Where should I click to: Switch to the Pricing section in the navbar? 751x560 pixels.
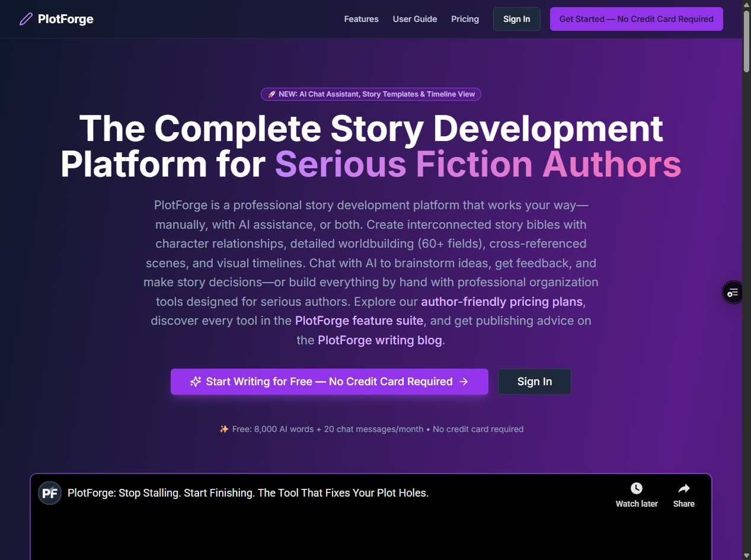tap(465, 19)
